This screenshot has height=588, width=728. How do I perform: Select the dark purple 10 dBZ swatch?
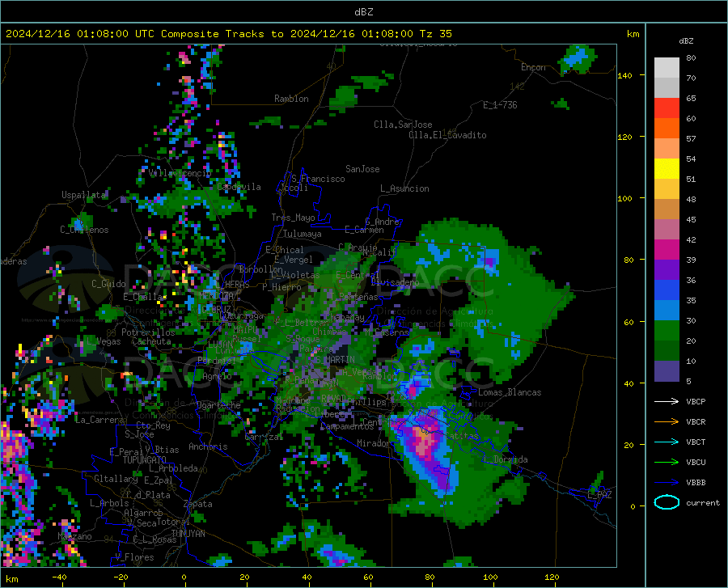667,371
